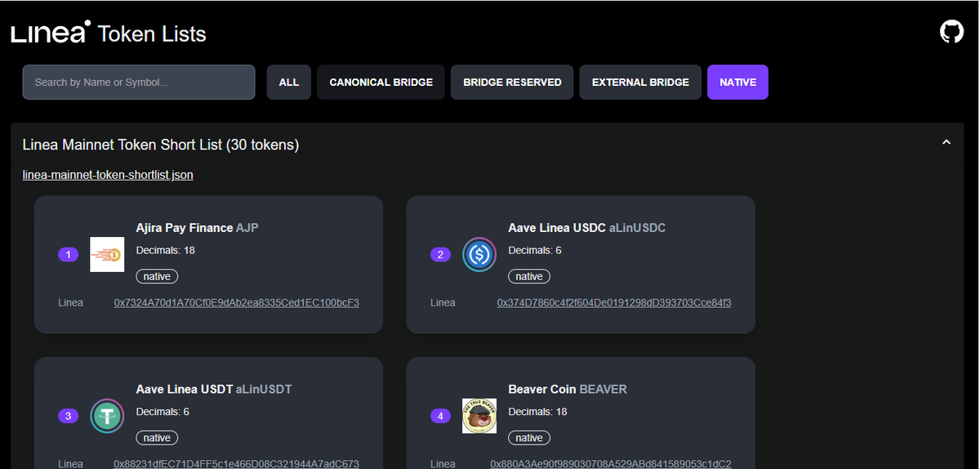Screen dimensions: 980x469
Task: Collapse the Linea Mainnet Token Short List
Action: [x=947, y=142]
